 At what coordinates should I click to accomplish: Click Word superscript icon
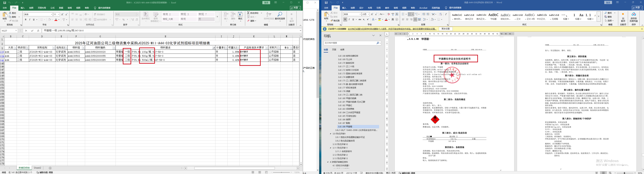click(x=368, y=20)
